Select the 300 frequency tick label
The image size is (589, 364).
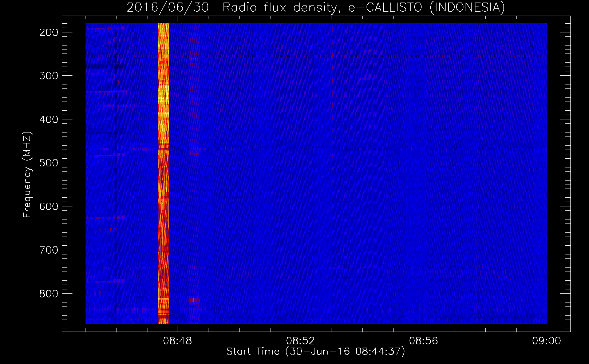click(x=49, y=76)
